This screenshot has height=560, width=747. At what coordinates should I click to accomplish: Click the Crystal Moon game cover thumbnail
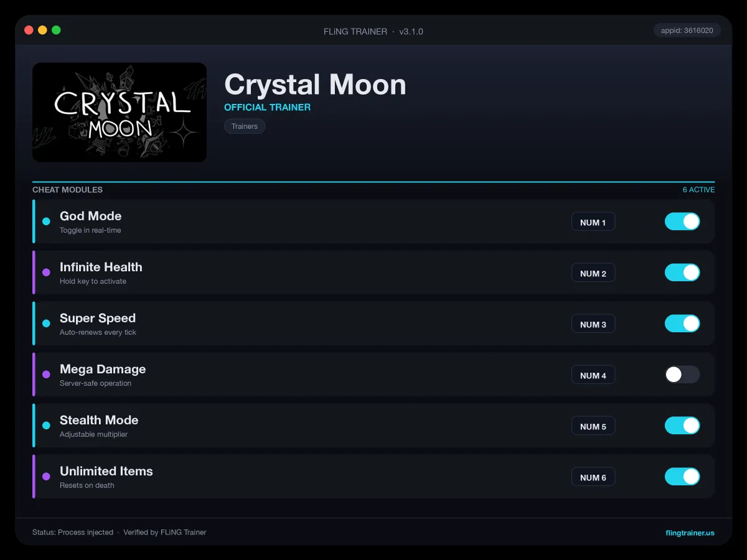pos(120,113)
